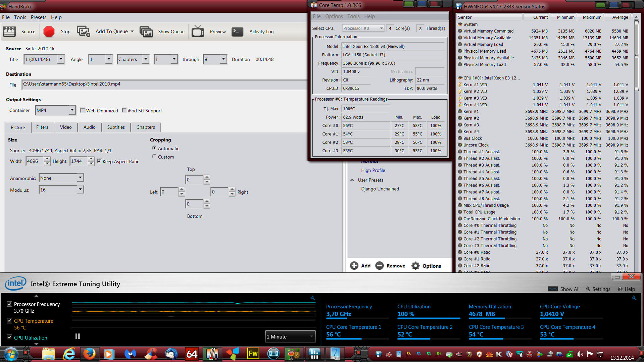Uncheck the Processor Frequency graph checkbox
The height and width of the screenshot is (362, 644).
point(9,304)
